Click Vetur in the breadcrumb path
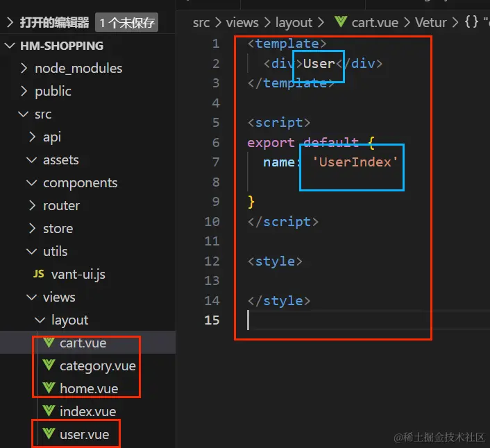 pyautogui.click(x=430, y=22)
